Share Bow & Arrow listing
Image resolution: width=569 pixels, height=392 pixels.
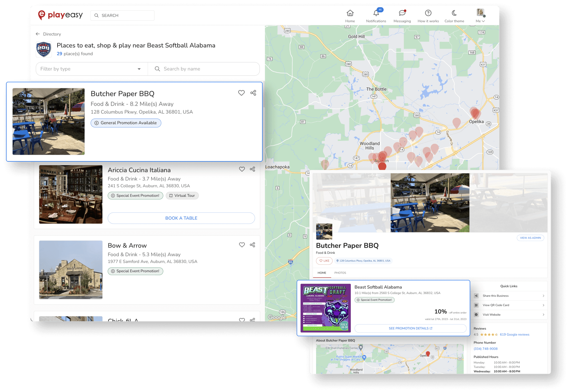(x=252, y=245)
